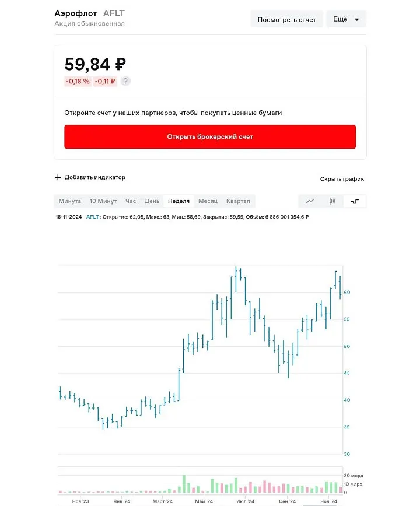
Task: Select the Минута timeframe
Action: 70,201
